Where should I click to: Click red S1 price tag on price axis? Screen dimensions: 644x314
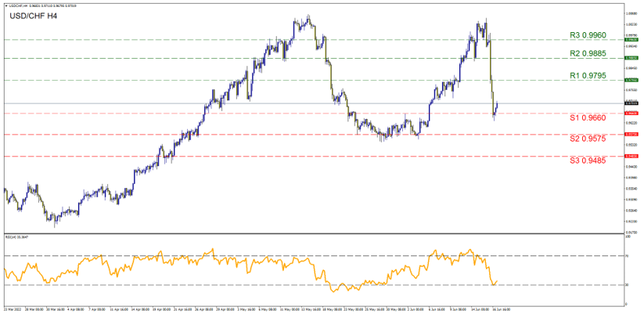tap(631, 113)
